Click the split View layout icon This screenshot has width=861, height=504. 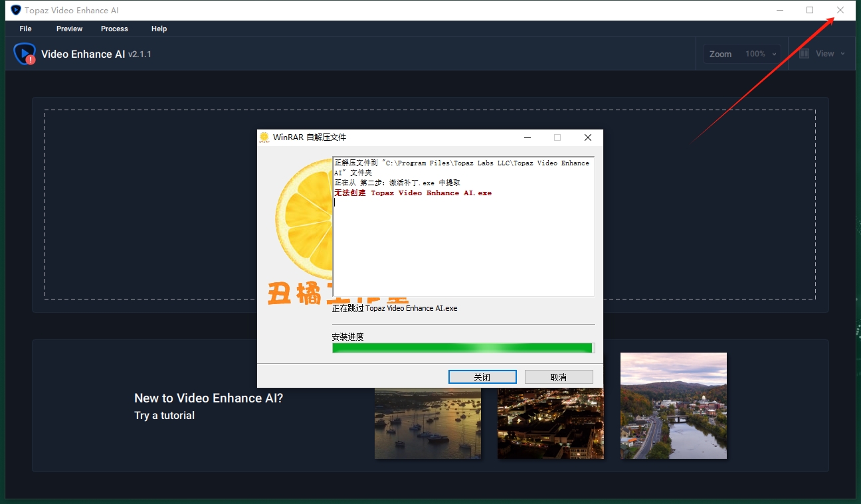pyautogui.click(x=804, y=54)
